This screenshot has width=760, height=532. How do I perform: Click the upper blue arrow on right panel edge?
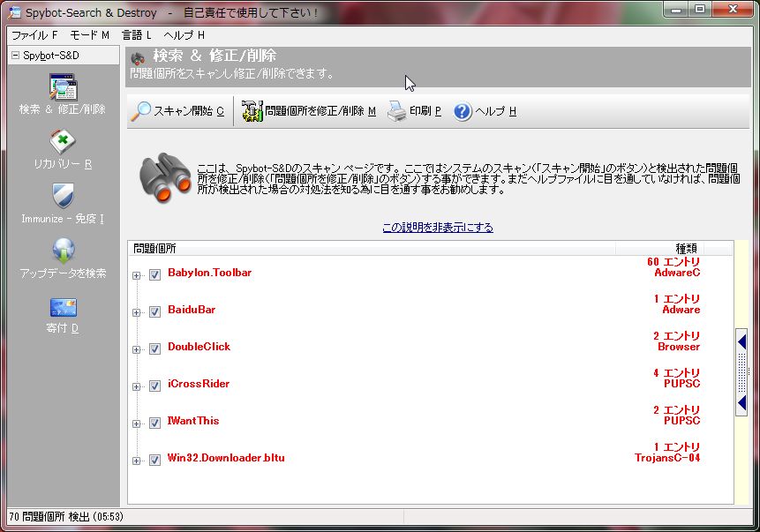(x=741, y=342)
